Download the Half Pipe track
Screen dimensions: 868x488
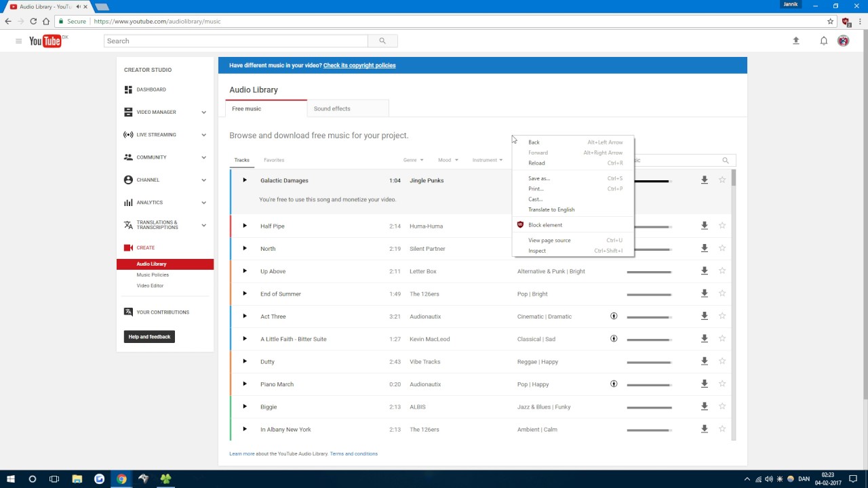tap(705, 226)
